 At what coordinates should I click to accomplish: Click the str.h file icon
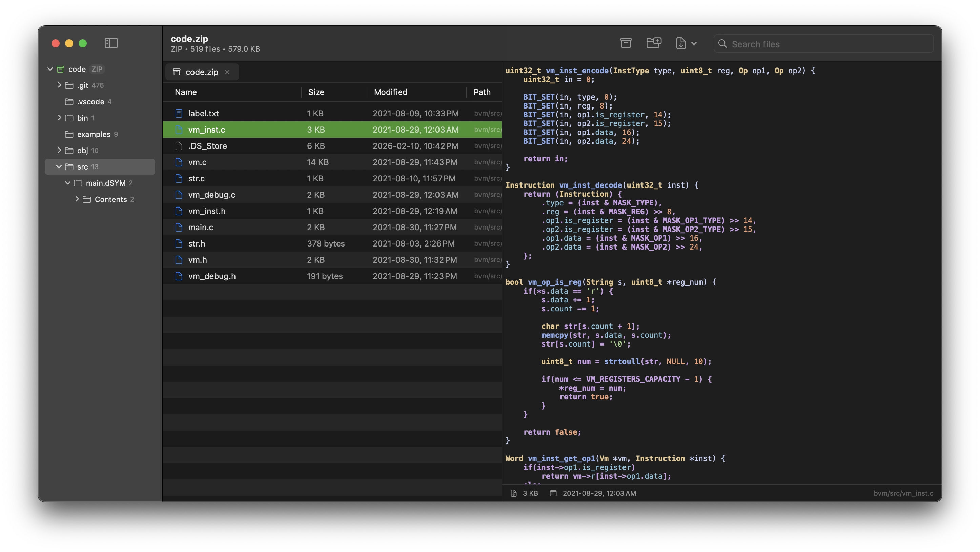(179, 244)
